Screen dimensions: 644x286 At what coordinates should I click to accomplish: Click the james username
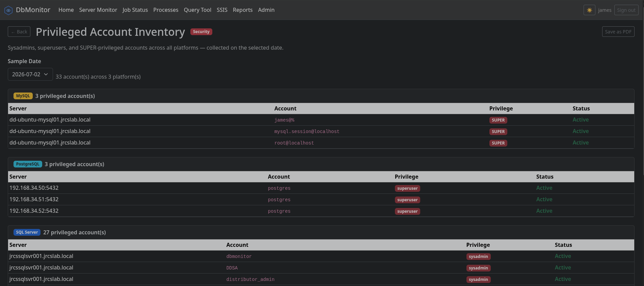605,10
